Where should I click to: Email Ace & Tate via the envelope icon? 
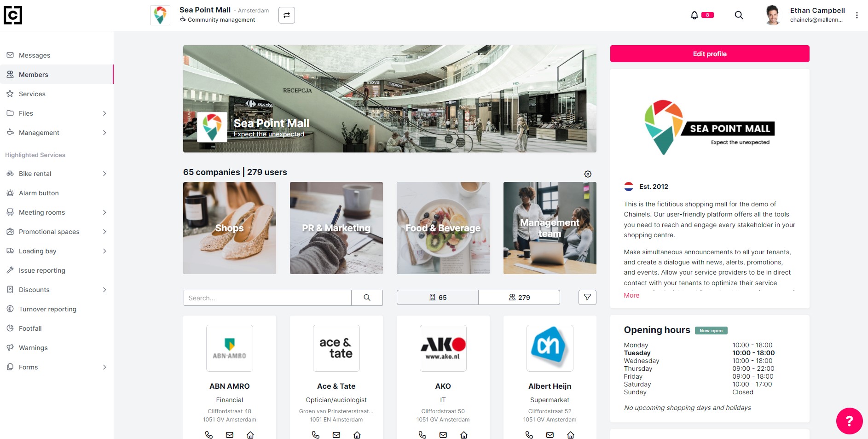pyautogui.click(x=336, y=434)
